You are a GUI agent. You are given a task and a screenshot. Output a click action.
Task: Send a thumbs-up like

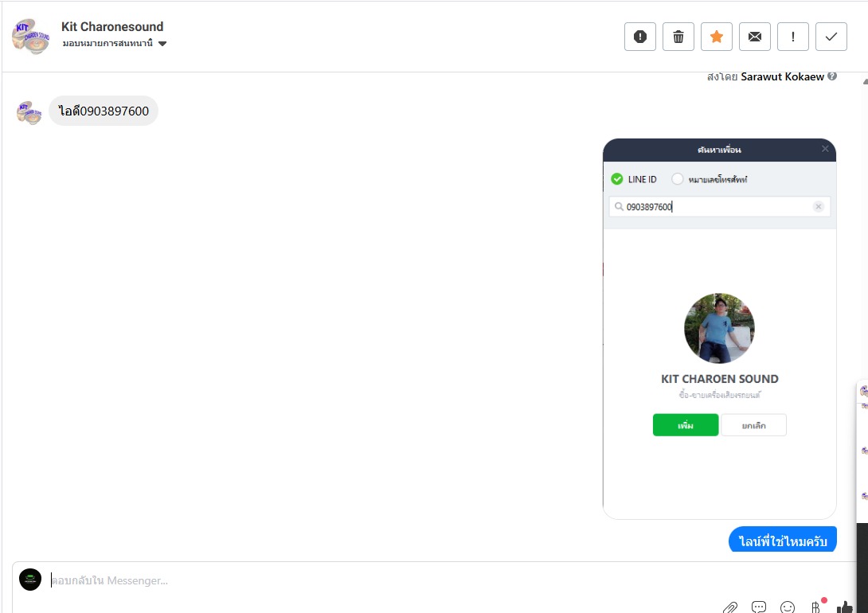pyautogui.click(x=845, y=607)
